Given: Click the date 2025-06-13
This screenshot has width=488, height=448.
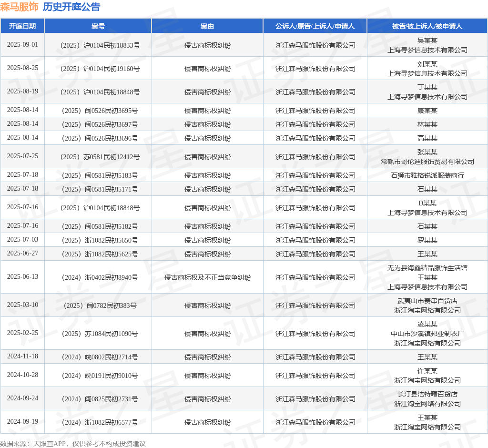Looking at the screenshot, I should coord(23,276).
